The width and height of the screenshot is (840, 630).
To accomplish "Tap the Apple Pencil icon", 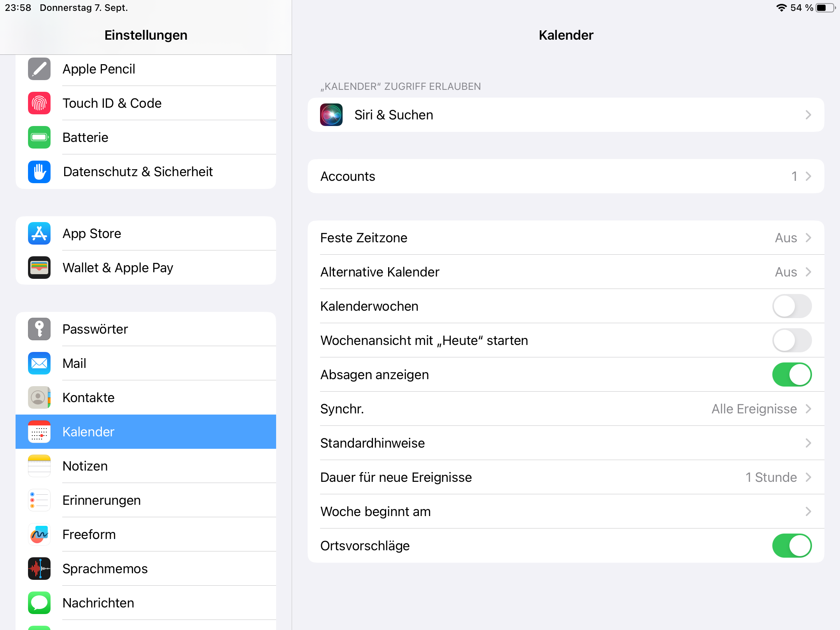I will click(39, 69).
